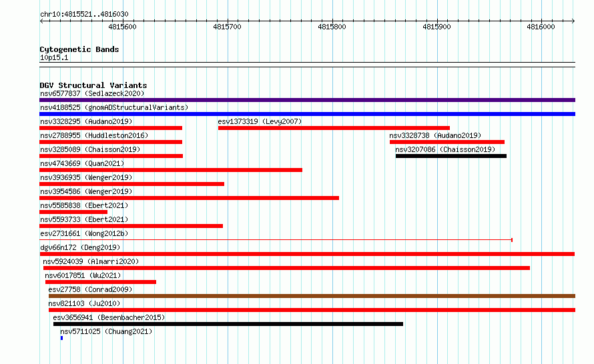Open the nsv5585838 (Ebert2021) label
The height and width of the screenshot is (364, 594).
pyautogui.click(x=84, y=205)
